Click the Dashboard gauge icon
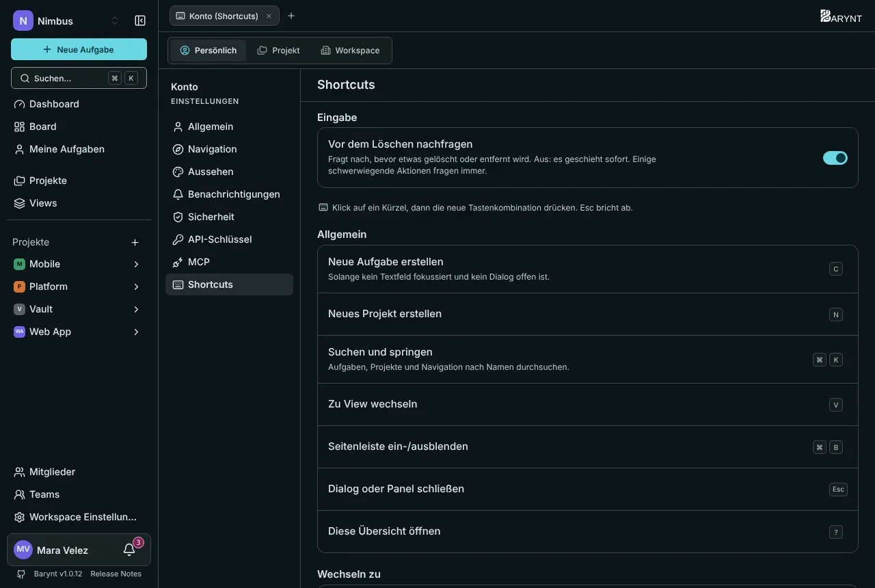Screen dimensions: 875x588 (19, 104)
